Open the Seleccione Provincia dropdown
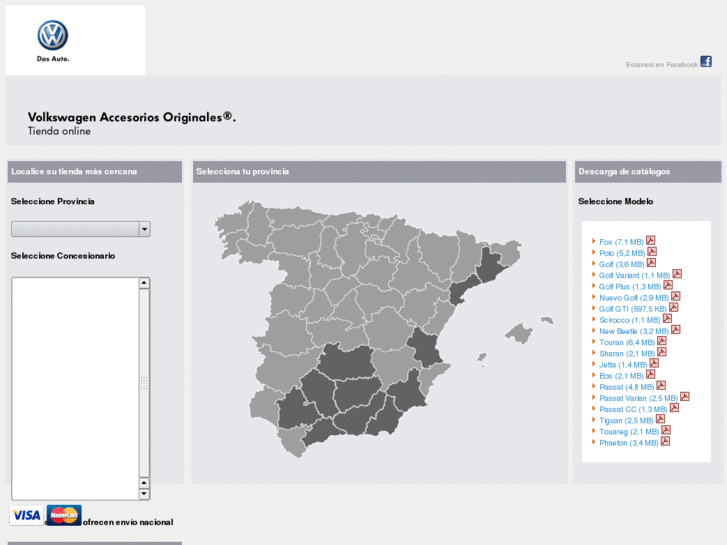The height and width of the screenshot is (545, 727). [81, 229]
